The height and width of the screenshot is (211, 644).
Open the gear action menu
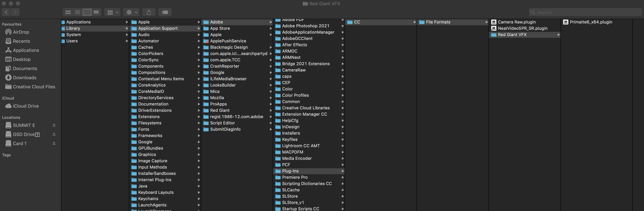(132, 12)
